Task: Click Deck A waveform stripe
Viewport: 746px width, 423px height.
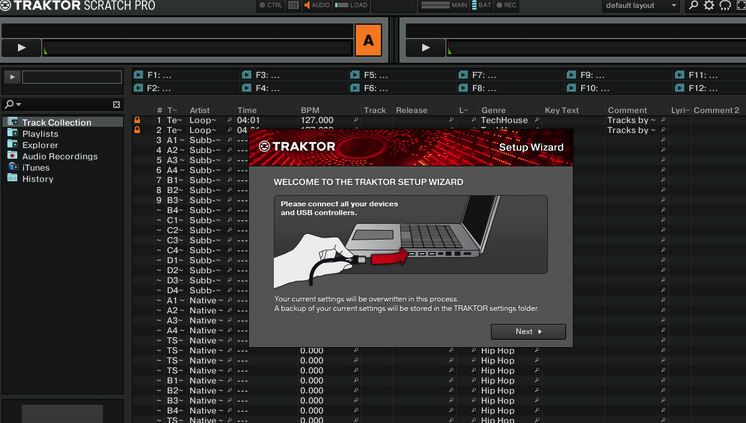Action: 197,48
